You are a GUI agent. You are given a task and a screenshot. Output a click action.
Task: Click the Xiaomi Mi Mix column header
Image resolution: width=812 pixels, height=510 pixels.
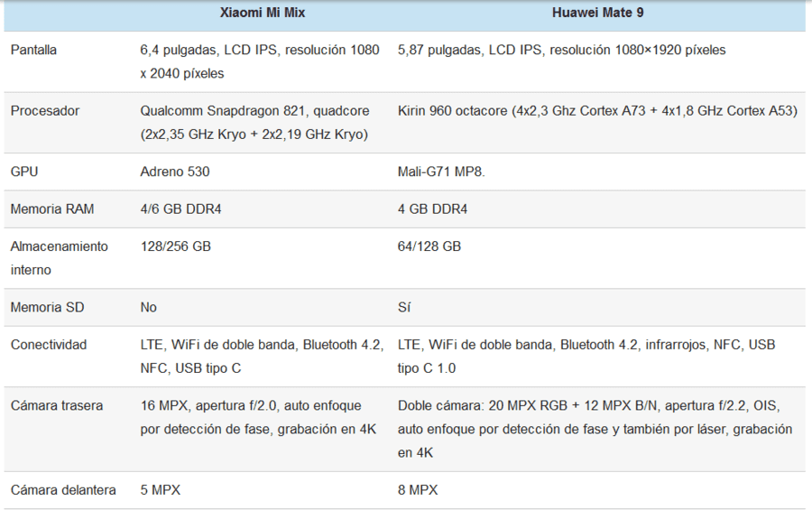[x=262, y=13]
